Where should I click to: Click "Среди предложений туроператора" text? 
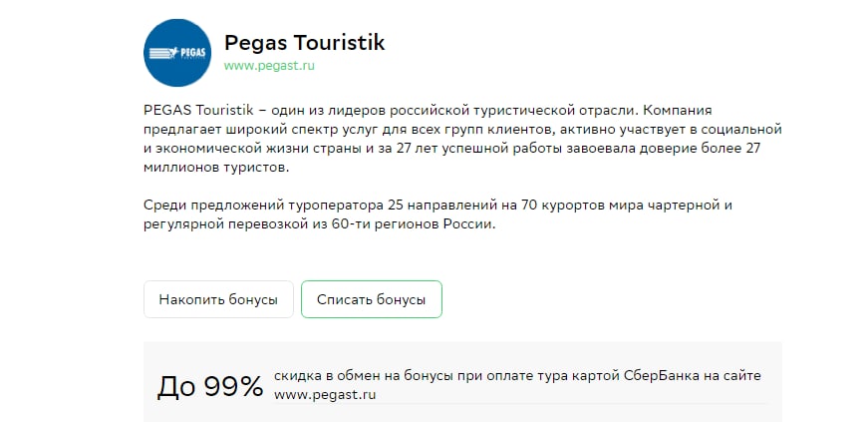[256, 206]
